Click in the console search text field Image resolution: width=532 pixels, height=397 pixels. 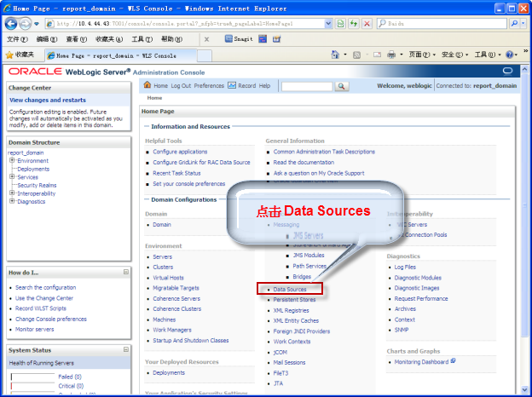pos(307,86)
